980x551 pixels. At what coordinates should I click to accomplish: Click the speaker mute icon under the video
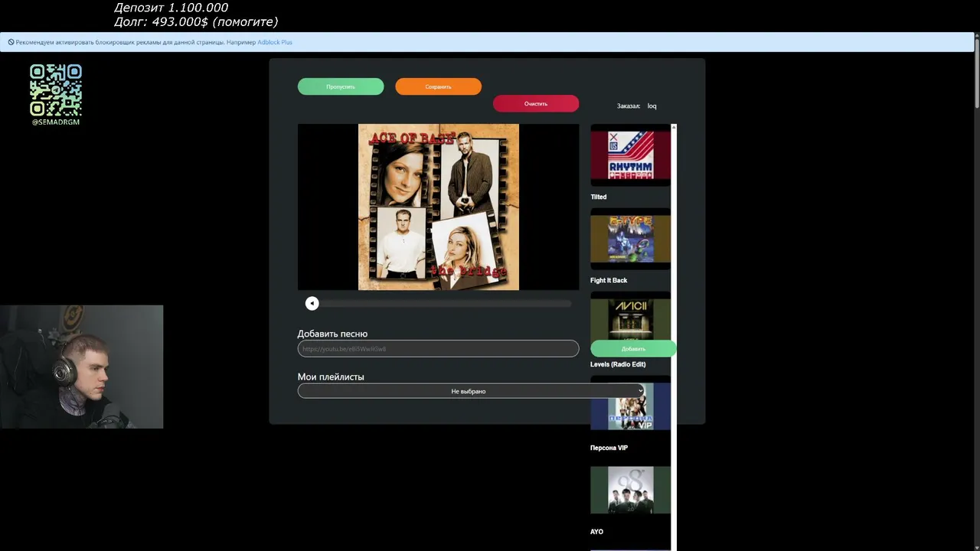[312, 304]
